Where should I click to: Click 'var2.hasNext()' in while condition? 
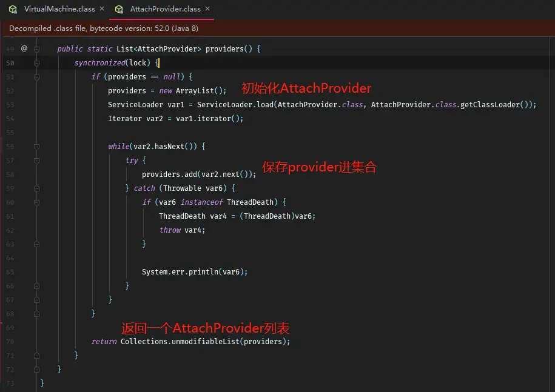click(163, 147)
